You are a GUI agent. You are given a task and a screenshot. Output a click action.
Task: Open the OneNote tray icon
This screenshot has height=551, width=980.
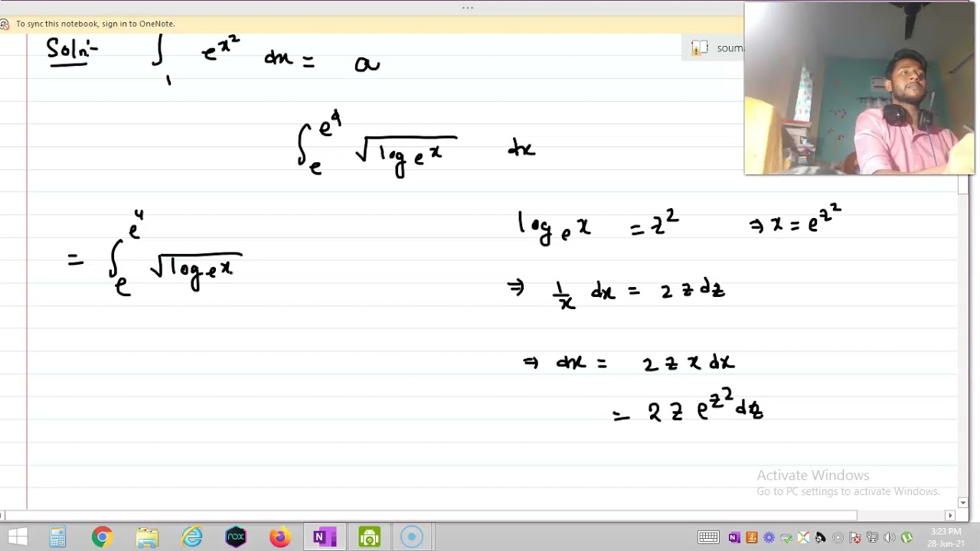click(x=734, y=538)
